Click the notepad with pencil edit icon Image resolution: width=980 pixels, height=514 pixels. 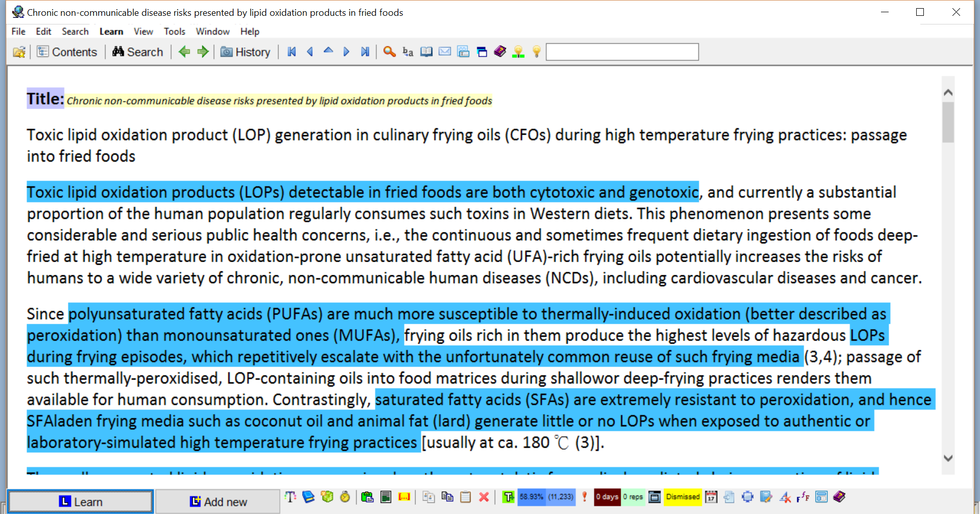(766, 497)
